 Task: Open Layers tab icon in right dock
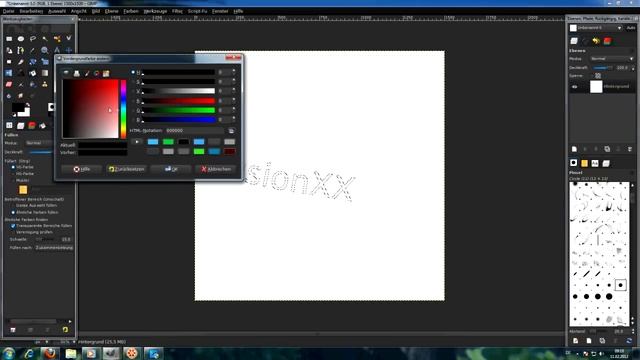click(574, 41)
